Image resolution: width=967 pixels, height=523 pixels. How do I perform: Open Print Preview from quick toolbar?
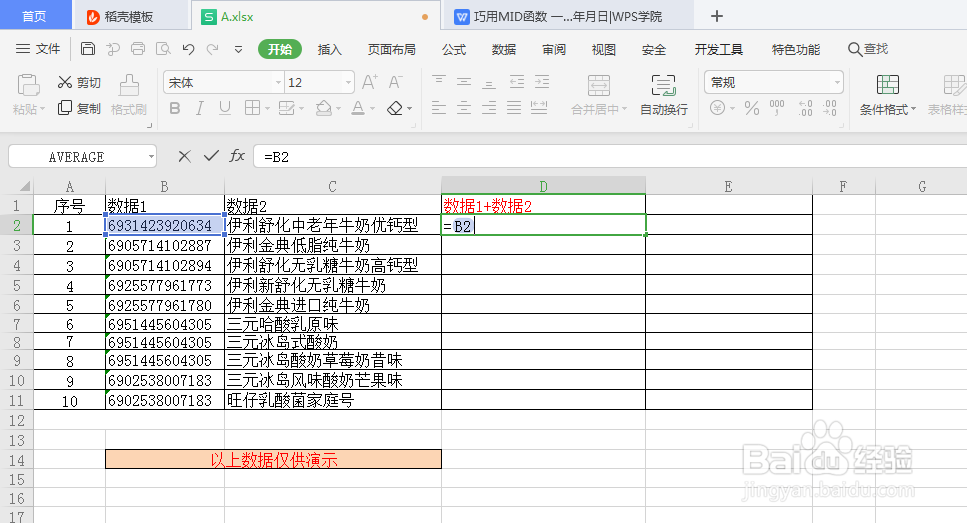click(x=163, y=49)
